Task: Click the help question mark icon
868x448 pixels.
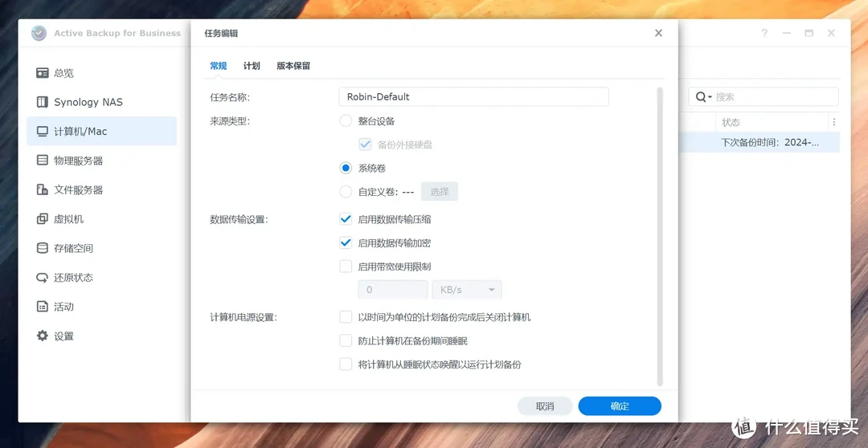Action: (x=764, y=33)
